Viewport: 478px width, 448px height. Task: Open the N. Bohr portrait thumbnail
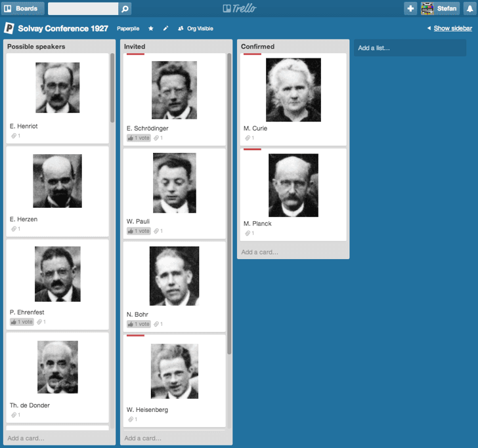click(174, 276)
